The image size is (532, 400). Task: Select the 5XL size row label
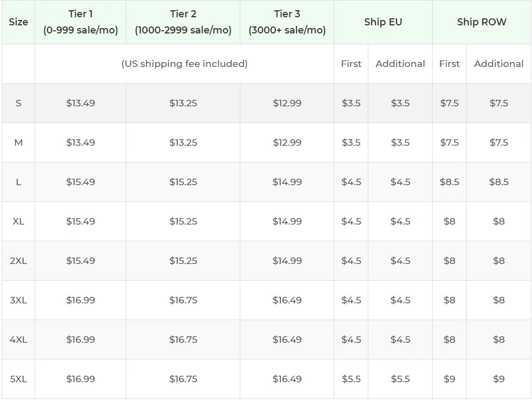click(18, 378)
